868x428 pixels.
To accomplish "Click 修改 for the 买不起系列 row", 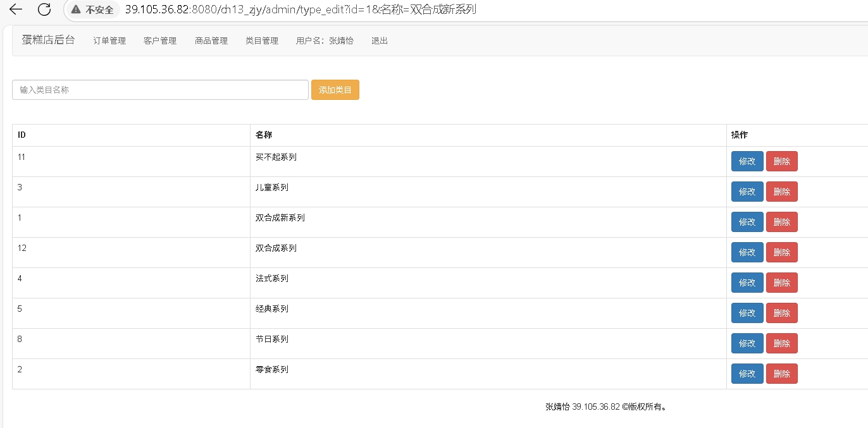I will click(x=747, y=161).
